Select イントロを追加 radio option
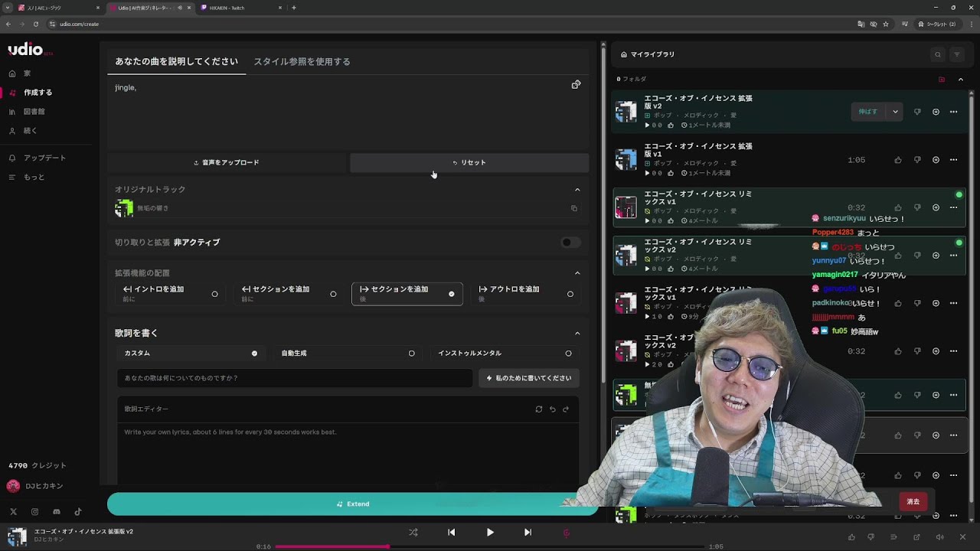 (170, 294)
